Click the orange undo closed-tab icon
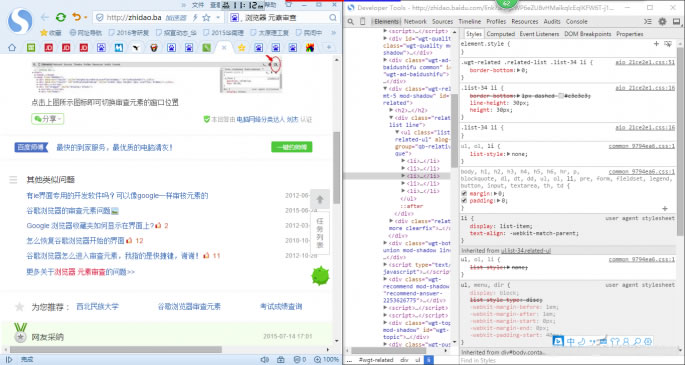685x365 pixels. click(76, 17)
